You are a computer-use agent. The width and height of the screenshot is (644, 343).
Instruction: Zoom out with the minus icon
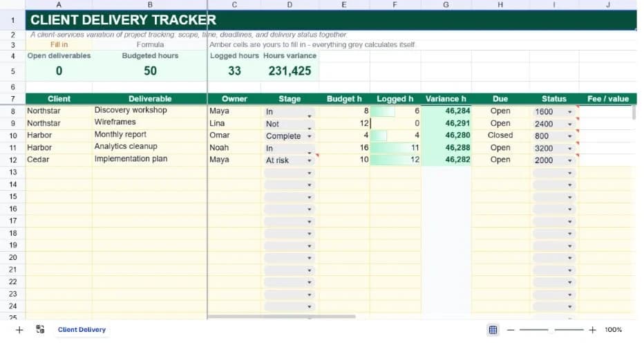pos(511,330)
